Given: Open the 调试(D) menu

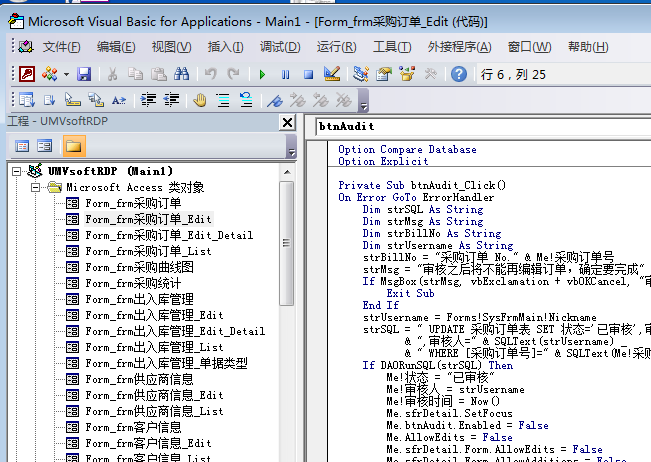Looking at the screenshot, I should (x=280, y=47).
